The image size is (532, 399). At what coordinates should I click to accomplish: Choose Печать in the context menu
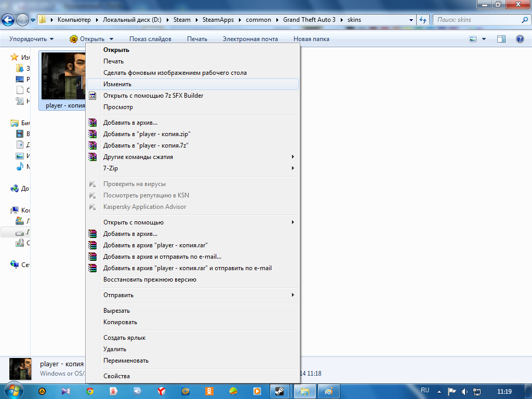tap(192, 61)
